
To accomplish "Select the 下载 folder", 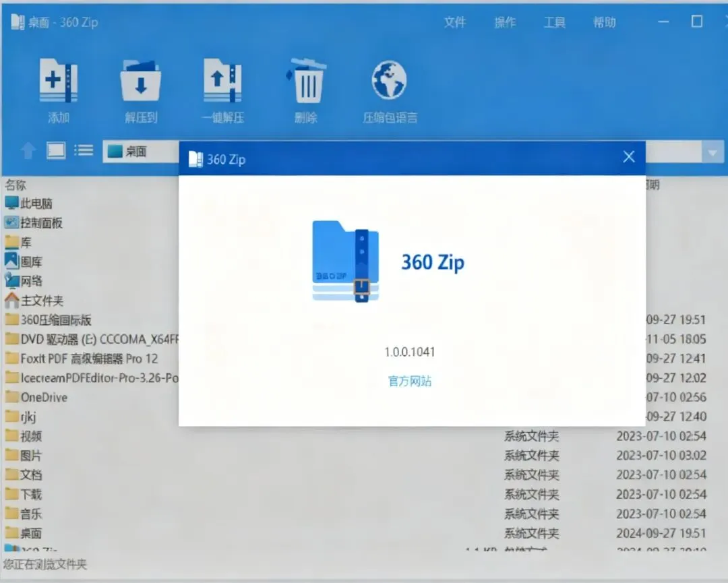I will 23,494.
